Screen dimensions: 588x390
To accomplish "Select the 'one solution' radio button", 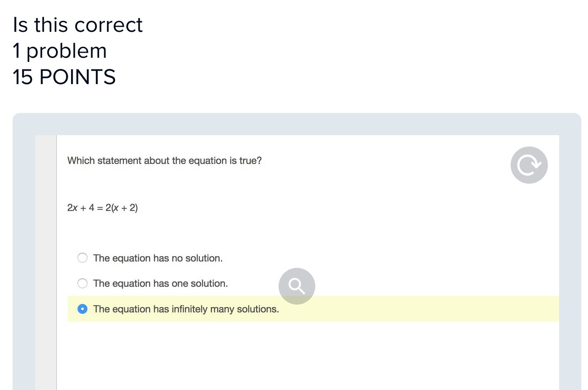I will (x=82, y=283).
